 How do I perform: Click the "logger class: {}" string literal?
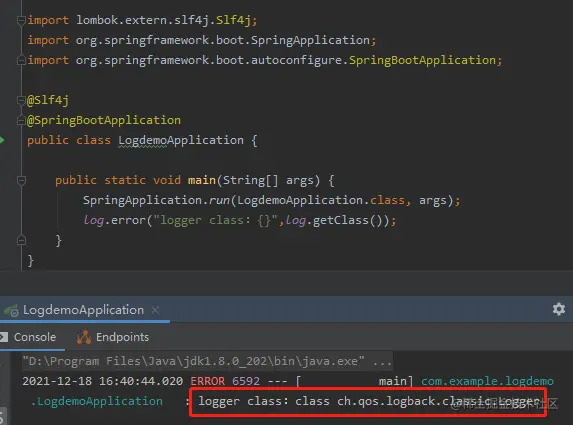pos(216,220)
